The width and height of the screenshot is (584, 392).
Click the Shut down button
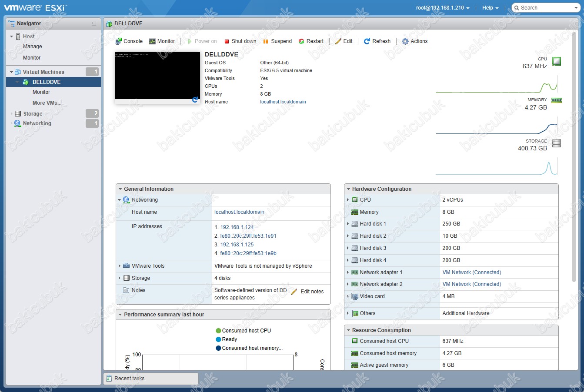240,41
